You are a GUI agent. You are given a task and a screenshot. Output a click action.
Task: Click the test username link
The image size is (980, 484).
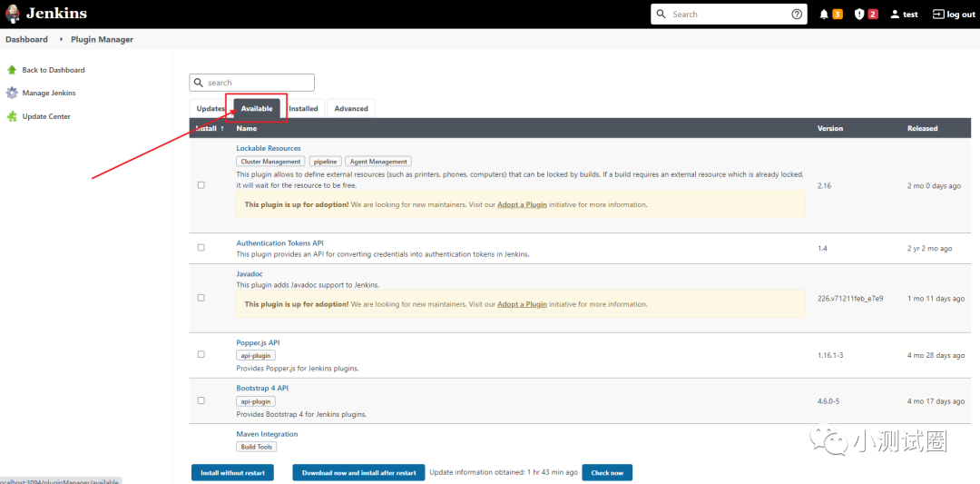point(911,15)
